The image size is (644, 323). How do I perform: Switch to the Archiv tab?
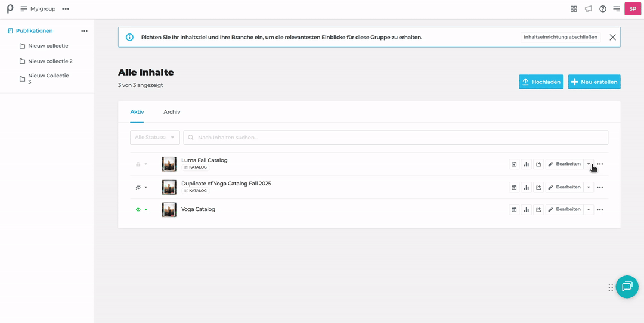172,112
